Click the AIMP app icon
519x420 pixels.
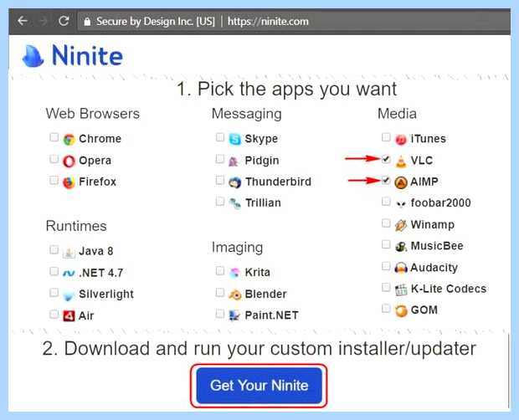[401, 182]
